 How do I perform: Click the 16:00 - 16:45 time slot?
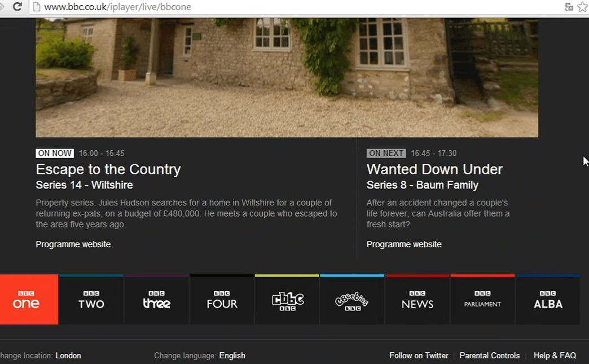point(102,154)
